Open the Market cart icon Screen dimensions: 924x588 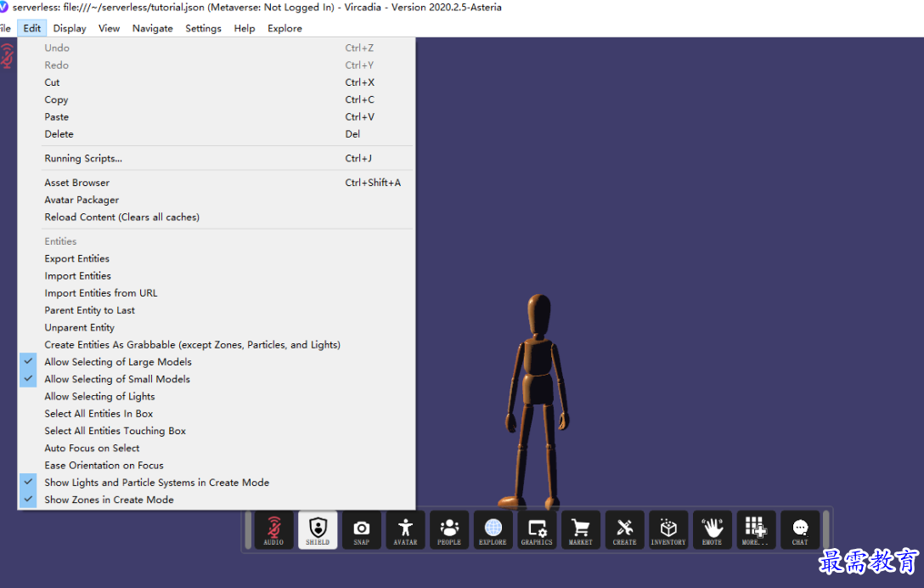click(x=580, y=529)
